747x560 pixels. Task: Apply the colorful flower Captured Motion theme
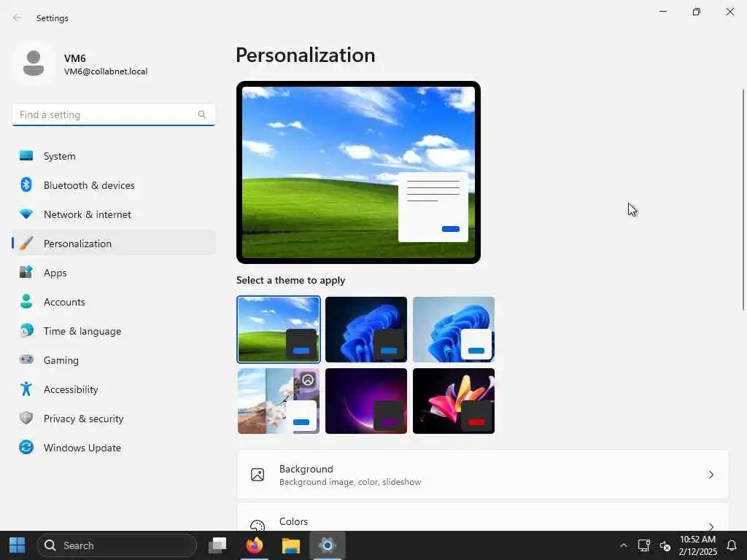pyautogui.click(x=454, y=401)
